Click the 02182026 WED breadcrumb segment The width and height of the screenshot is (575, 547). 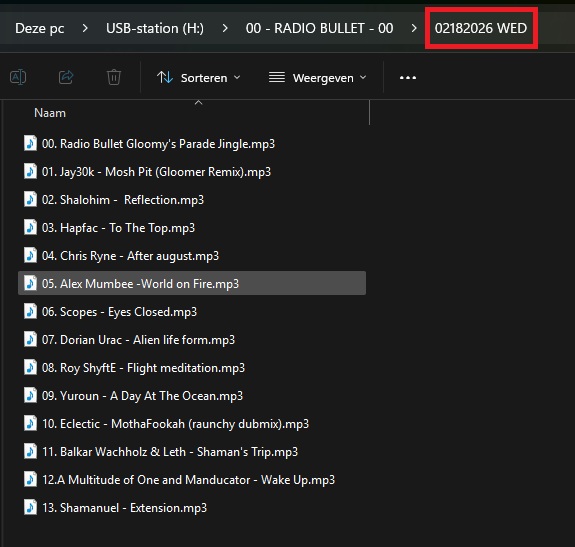pyautogui.click(x=481, y=28)
